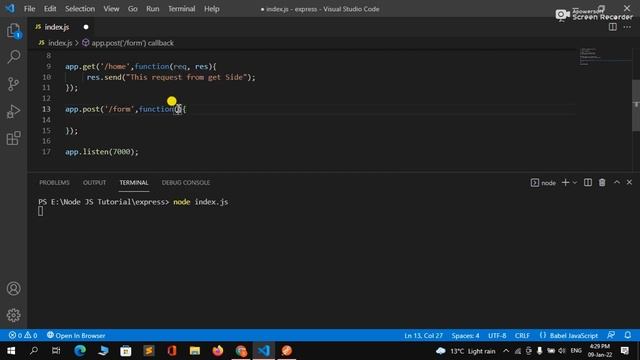Viewport: 640px width, 360px height.
Task: Open the Terminal menu
Action: [182, 9]
